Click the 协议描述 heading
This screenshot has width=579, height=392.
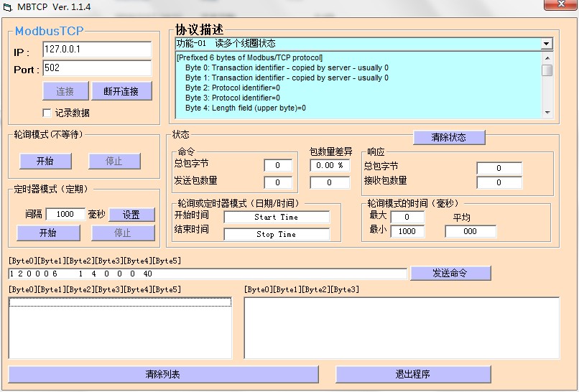point(200,29)
